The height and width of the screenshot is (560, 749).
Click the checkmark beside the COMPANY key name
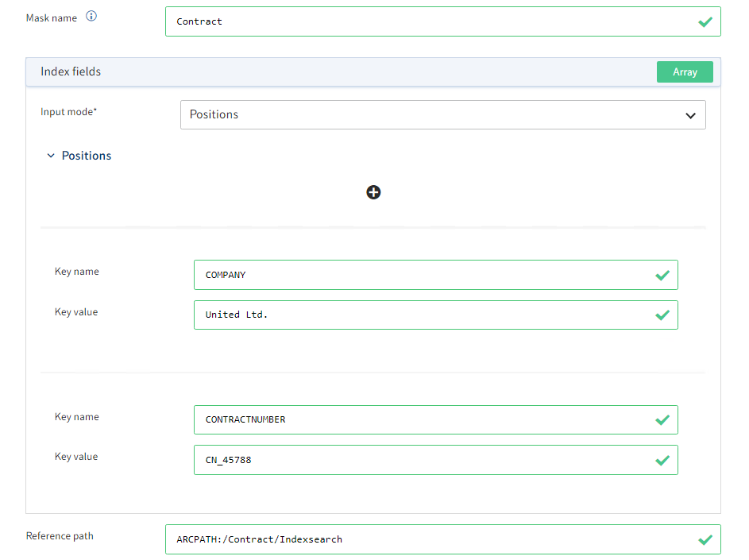click(662, 274)
